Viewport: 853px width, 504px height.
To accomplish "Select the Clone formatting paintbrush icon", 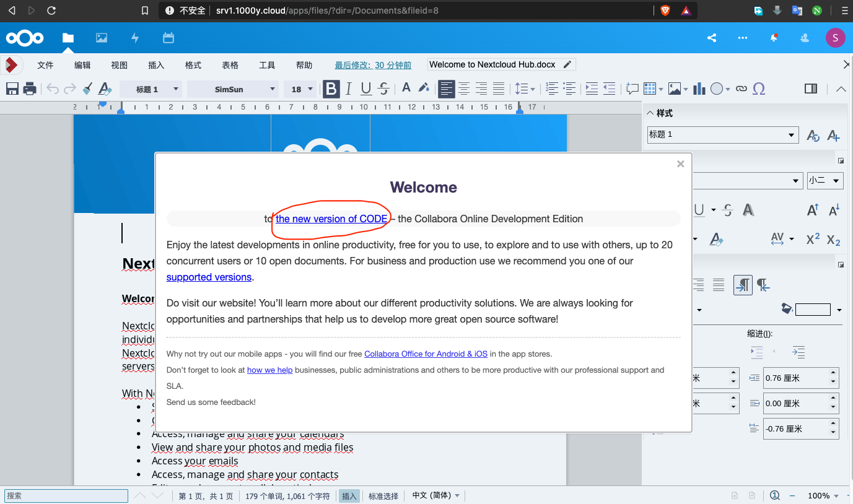I will tap(87, 89).
